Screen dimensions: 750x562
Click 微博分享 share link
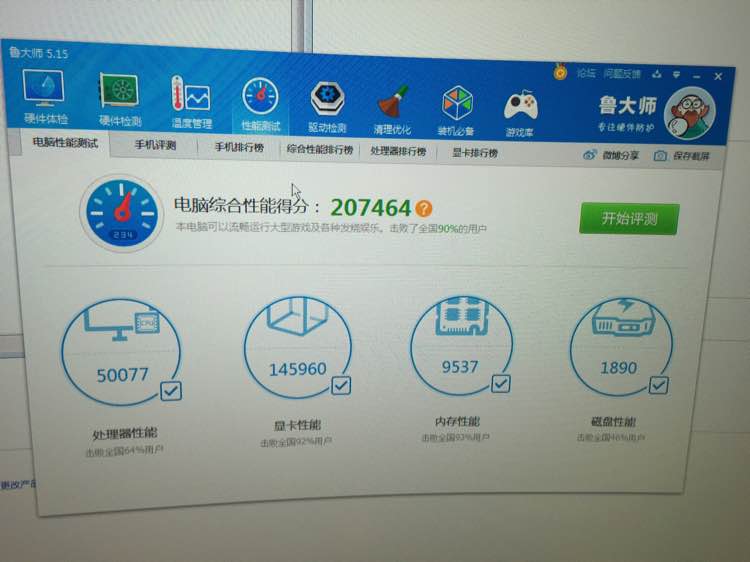tap(611, 155)
